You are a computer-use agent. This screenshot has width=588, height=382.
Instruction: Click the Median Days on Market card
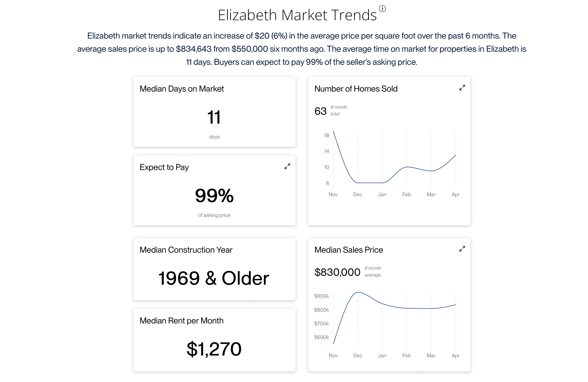[x=214, y=112]
